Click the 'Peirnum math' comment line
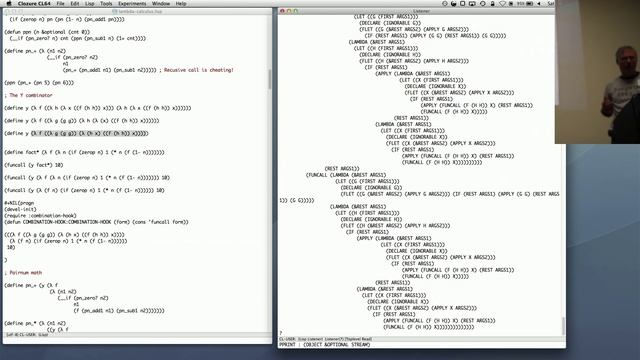Image resolution: width=640 pixels, height=360 pixels. coord(23,272)
